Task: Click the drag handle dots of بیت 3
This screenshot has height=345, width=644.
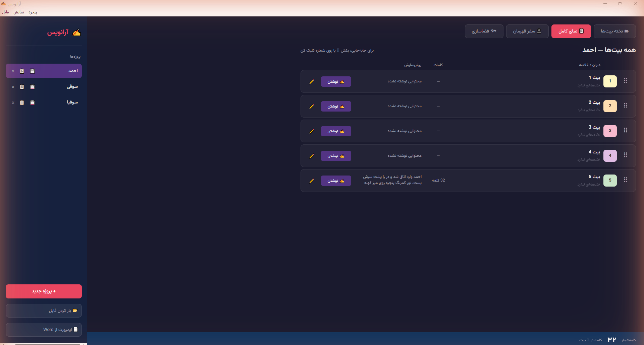Action: point(626,130)
